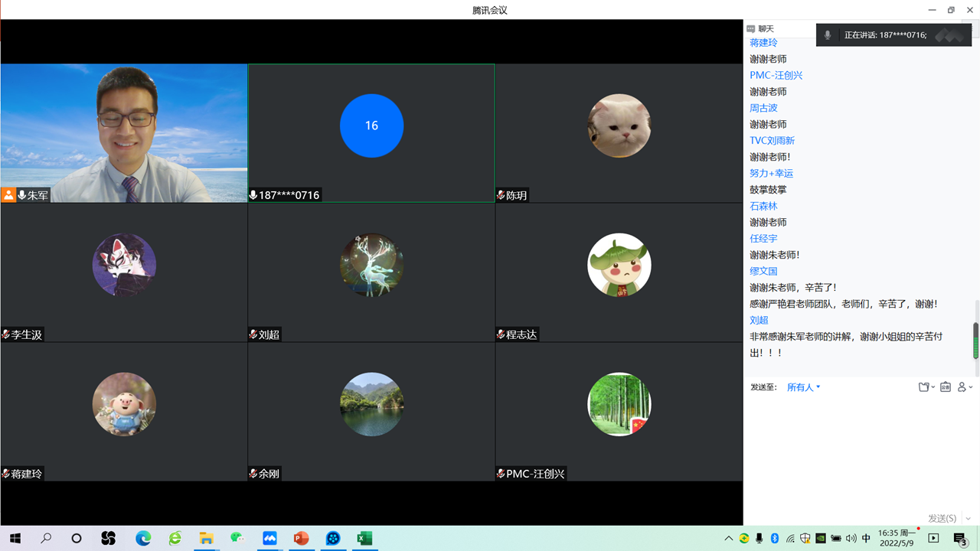The image size is (980, 551).
Task: Click sender name 努力+幸运 in chat
Action: tap(772, 173)
